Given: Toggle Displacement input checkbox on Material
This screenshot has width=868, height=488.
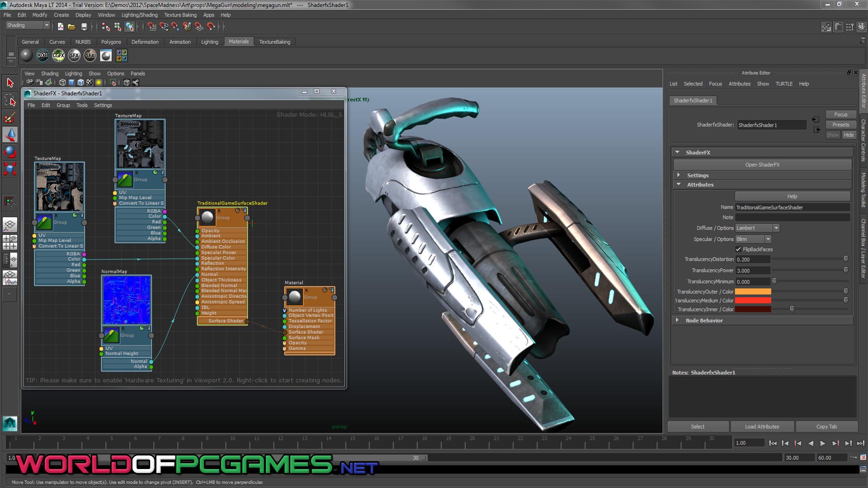Looking at the screenshot, I should point(285,327).
